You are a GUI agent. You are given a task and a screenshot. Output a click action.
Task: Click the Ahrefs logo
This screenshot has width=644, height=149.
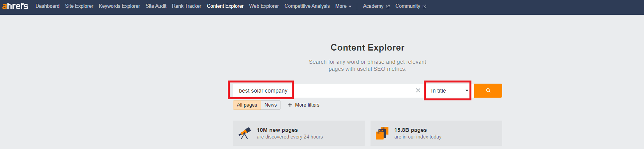coord(15,6)
